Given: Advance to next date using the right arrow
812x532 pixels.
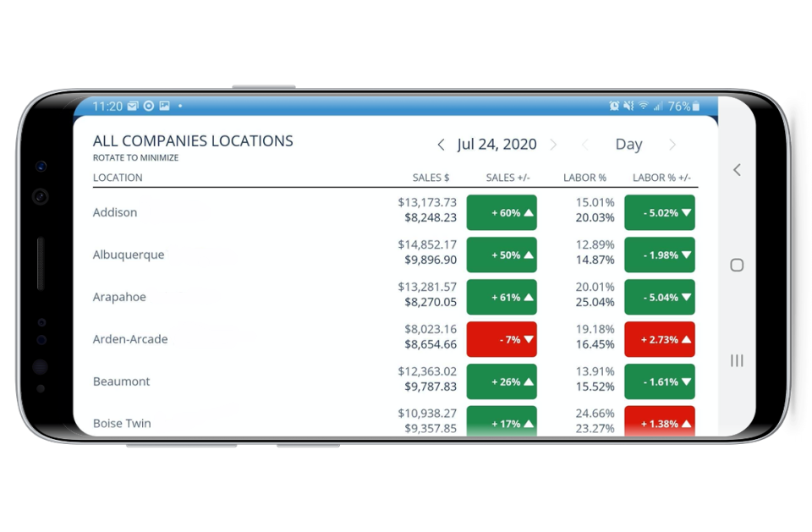Looking at the screenshot, I should coord(554,145).
